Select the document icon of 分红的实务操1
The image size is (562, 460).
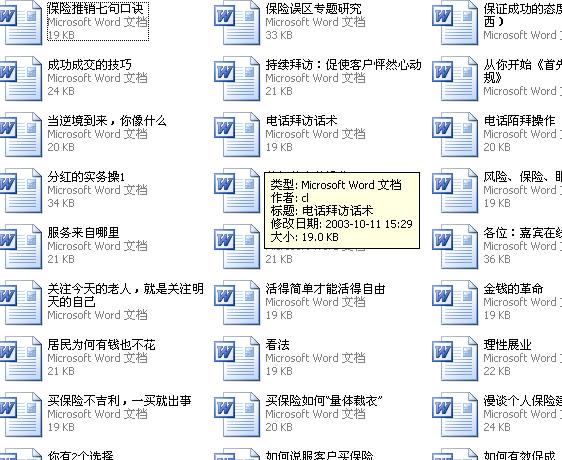20,191
